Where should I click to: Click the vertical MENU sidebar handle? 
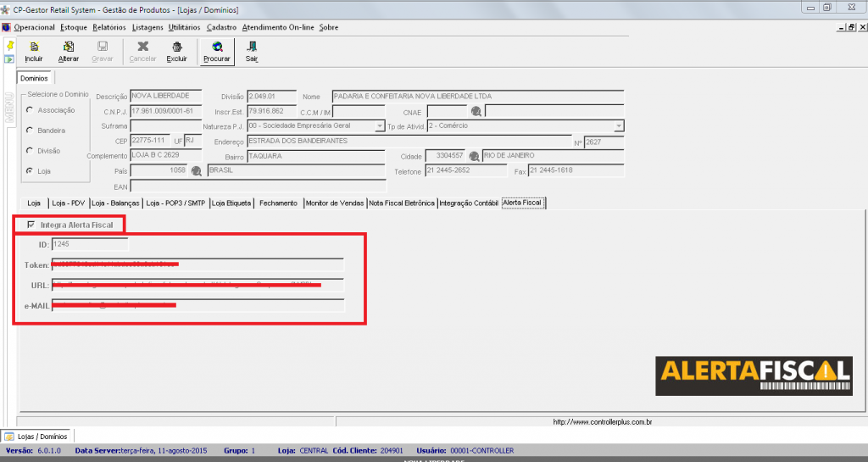[9, 108]
